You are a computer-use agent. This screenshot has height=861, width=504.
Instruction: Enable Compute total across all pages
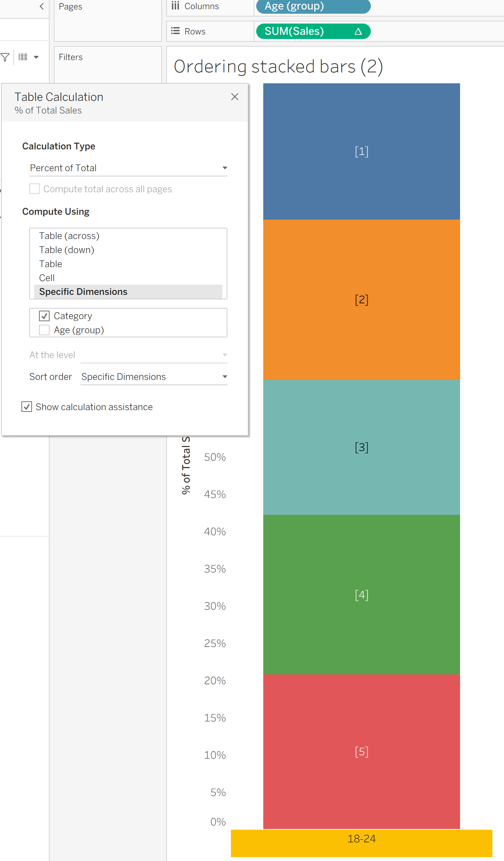34,189
